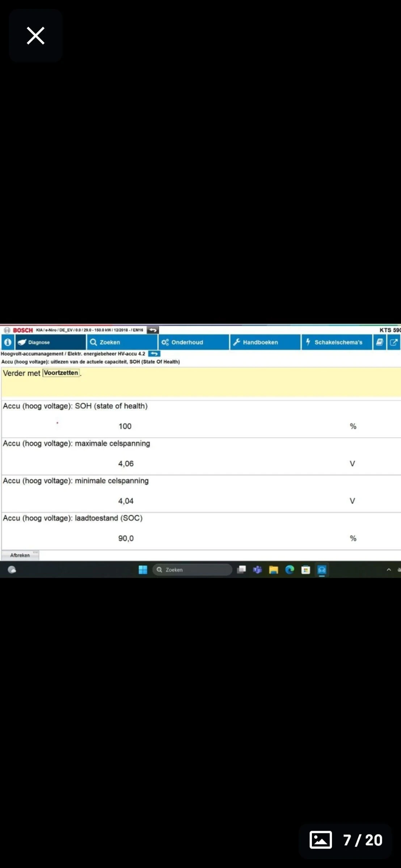The height and width of the screenshot is (868, 401).
Task: Click the info icon in Bosch toolbar
Action: tap(8, 342)
